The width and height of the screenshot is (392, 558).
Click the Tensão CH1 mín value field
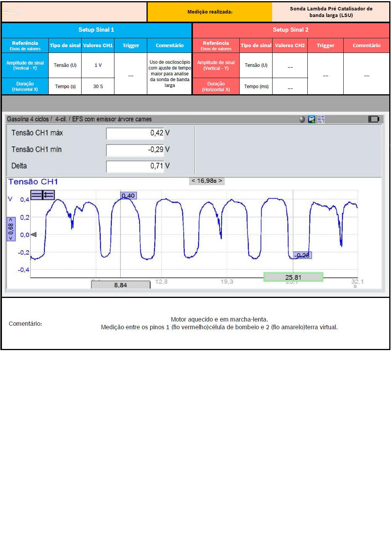[135, 150]
